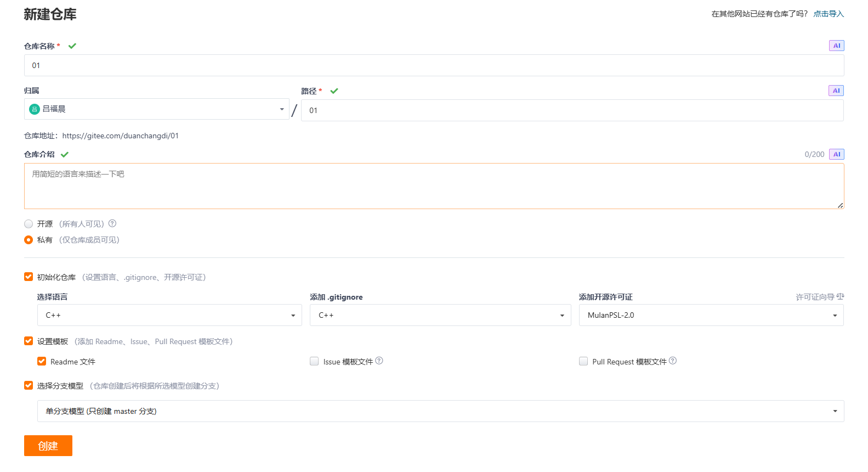The height and width of the screenshot is (472, 868).
Task: Click the 点击导入 link
Action: tap(829, 14)
